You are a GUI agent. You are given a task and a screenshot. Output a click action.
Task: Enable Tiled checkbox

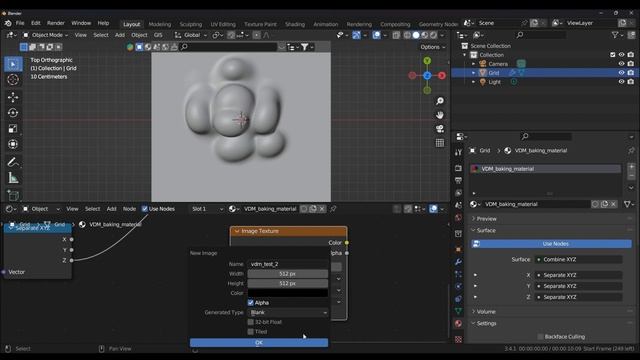(251, 332)
